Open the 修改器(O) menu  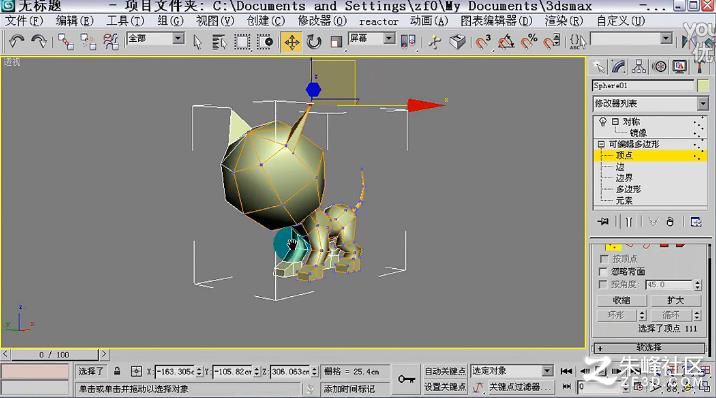[x=322, y=21]
